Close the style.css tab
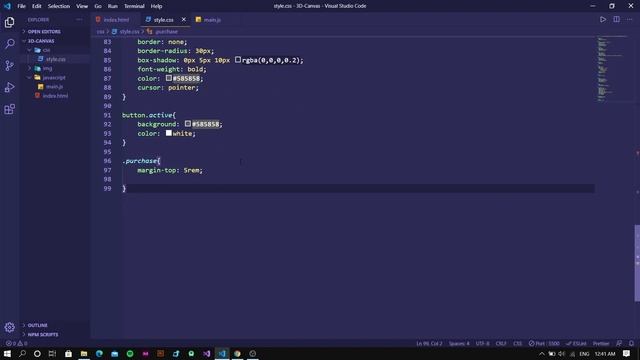This screenshot has width=640, height=360. tap(184, 20)
